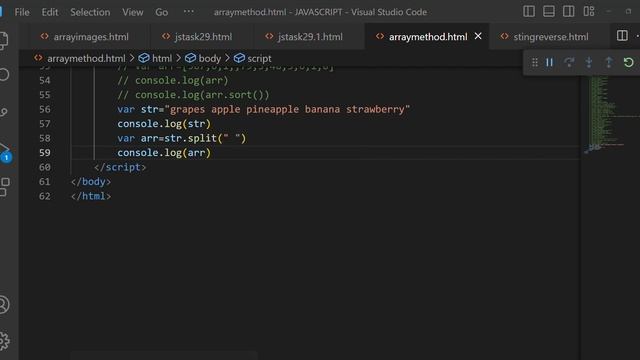This screenshot has width=640, height=360.
Task: Open Explorer in the activity bar
Action: click(x=4, y=41)
